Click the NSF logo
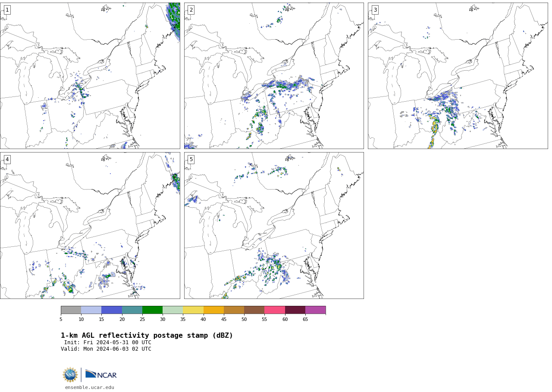The height and width of the screenshot is (392, 552). (x=70, y=375)
